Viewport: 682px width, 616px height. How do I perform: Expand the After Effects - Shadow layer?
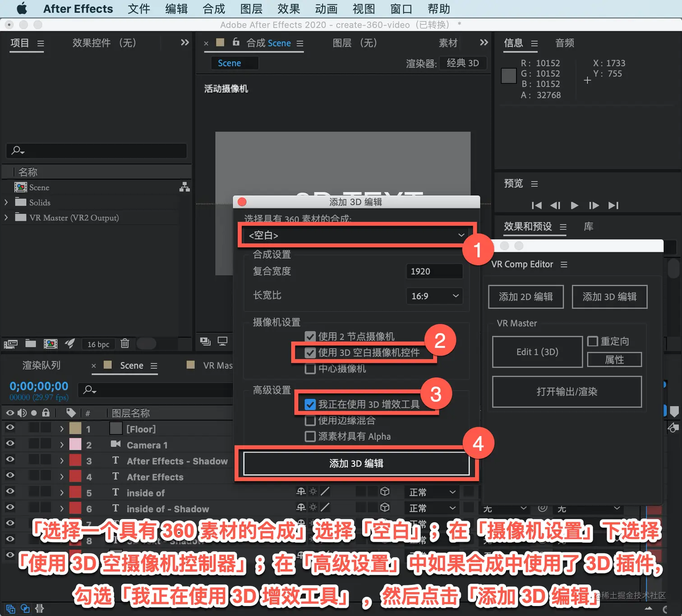(62, 461)
